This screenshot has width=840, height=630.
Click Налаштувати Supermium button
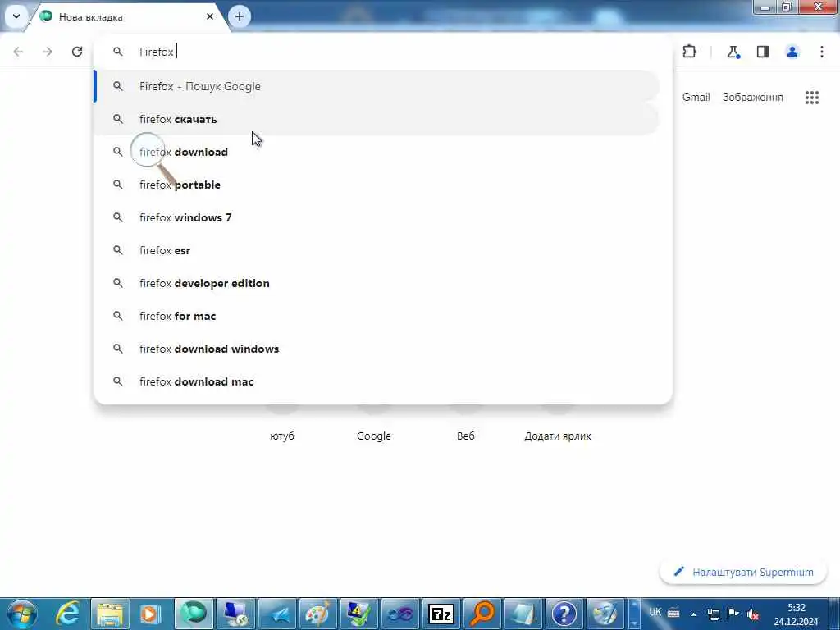pos(743,572)
